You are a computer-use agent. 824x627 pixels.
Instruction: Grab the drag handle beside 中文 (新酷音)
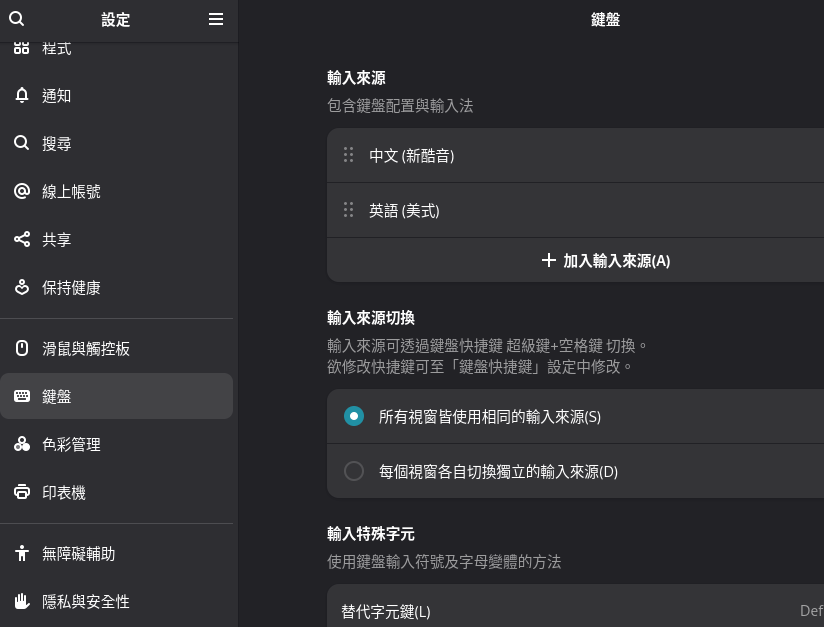(348, 155)
